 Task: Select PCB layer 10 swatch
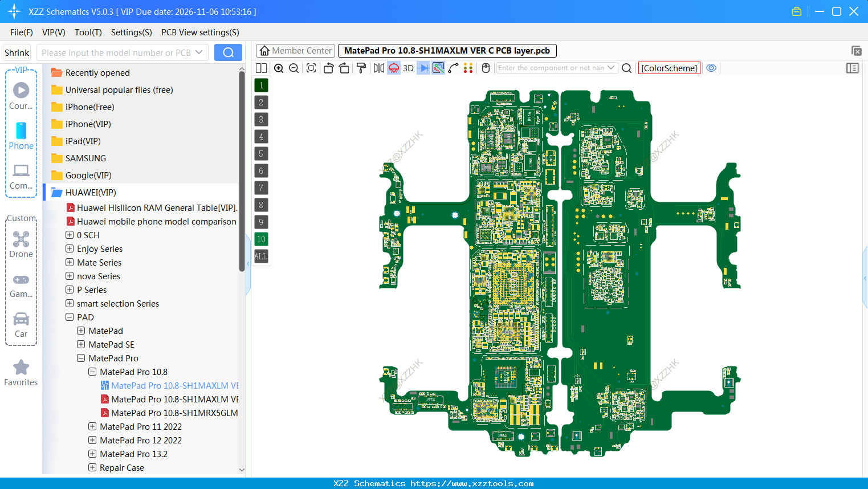pos(261,239)
